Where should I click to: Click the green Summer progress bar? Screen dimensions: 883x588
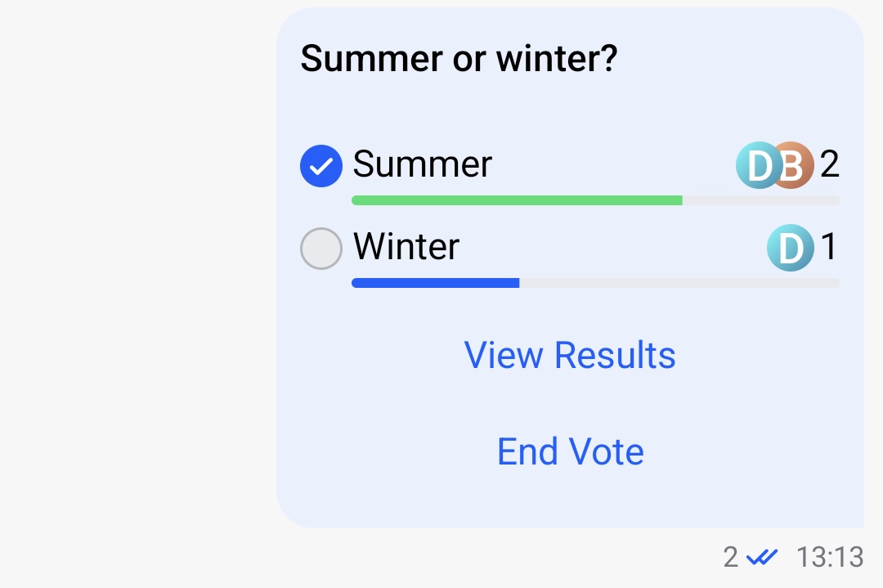517,200
